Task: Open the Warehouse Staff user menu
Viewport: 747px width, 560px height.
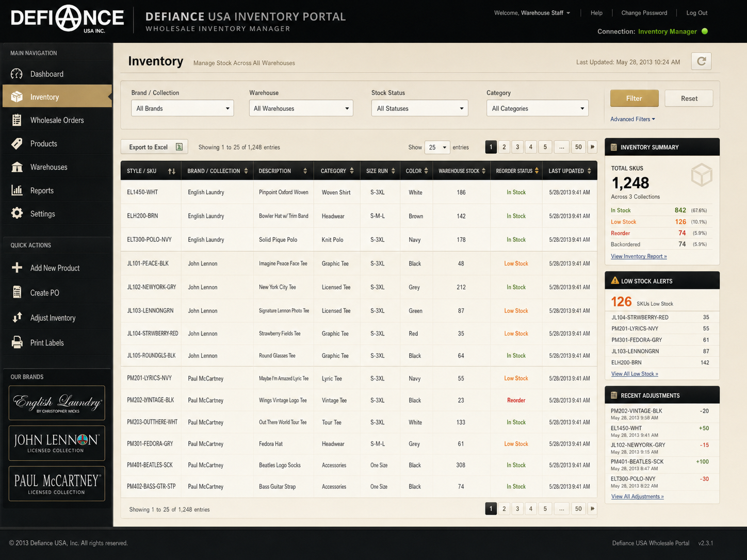Action: [546, 13]
